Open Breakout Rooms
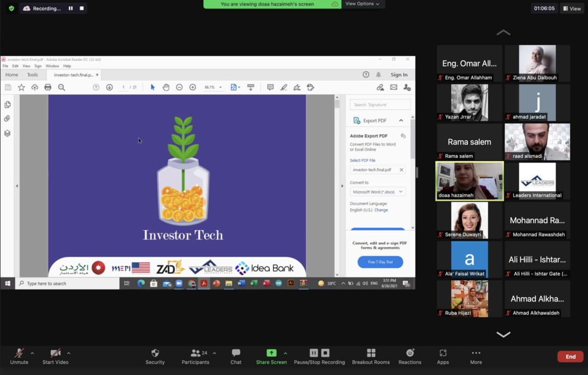The width and height of the screenshot is (588, 375). 371,356
